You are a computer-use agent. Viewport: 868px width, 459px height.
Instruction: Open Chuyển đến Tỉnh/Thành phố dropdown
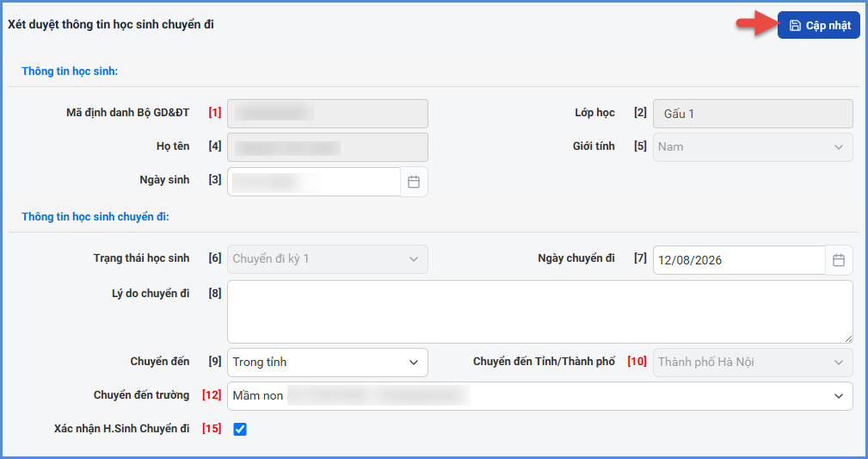753,363
